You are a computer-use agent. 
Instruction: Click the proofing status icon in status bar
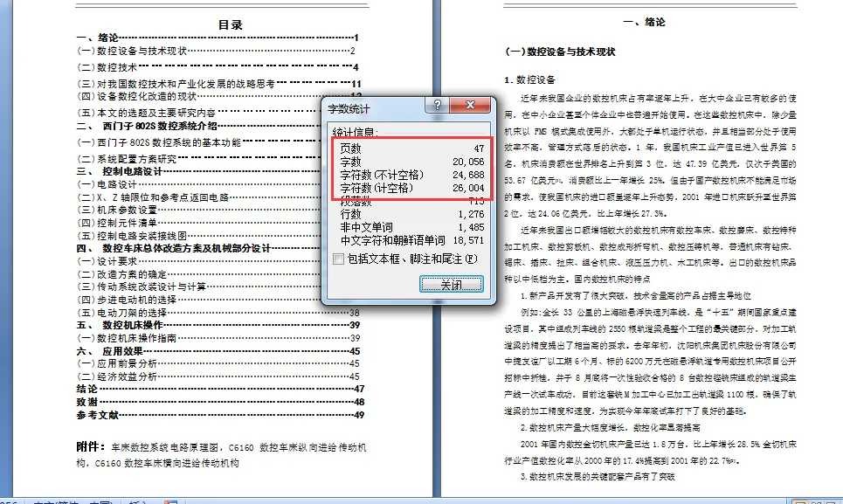tap(172, 501)
